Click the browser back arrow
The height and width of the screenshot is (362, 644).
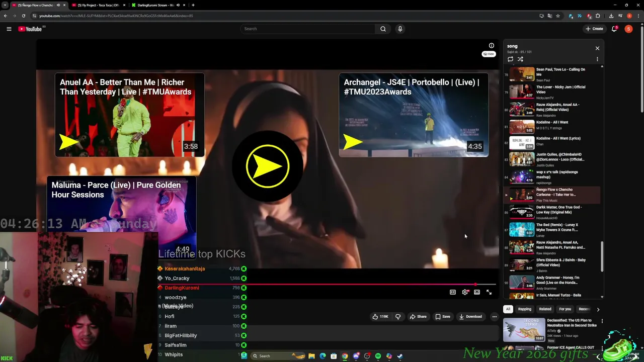pyautogui.click(x=6, y=16)
